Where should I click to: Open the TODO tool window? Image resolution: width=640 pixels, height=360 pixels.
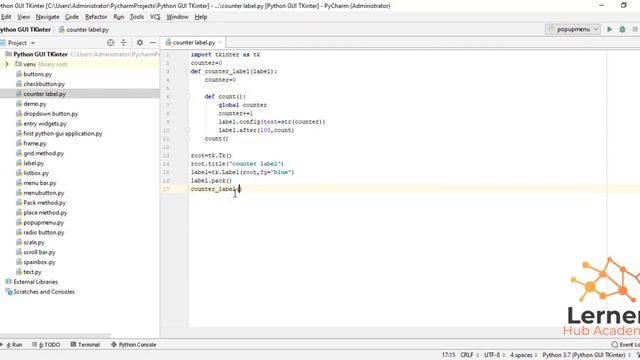point(46,345)
